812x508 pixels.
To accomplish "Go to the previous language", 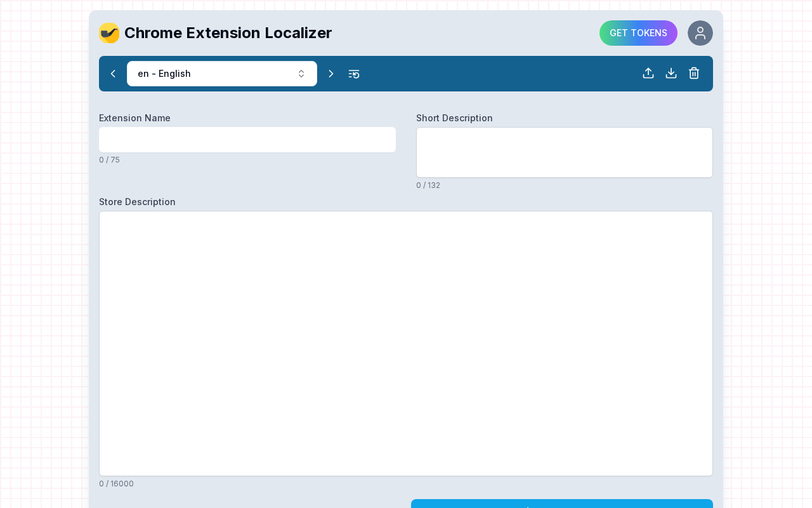I will click(x=113, y=74).
